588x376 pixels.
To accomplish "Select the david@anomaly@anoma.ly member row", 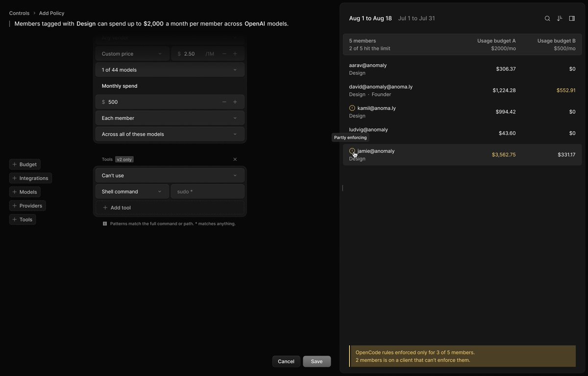I will pos(462,91).
